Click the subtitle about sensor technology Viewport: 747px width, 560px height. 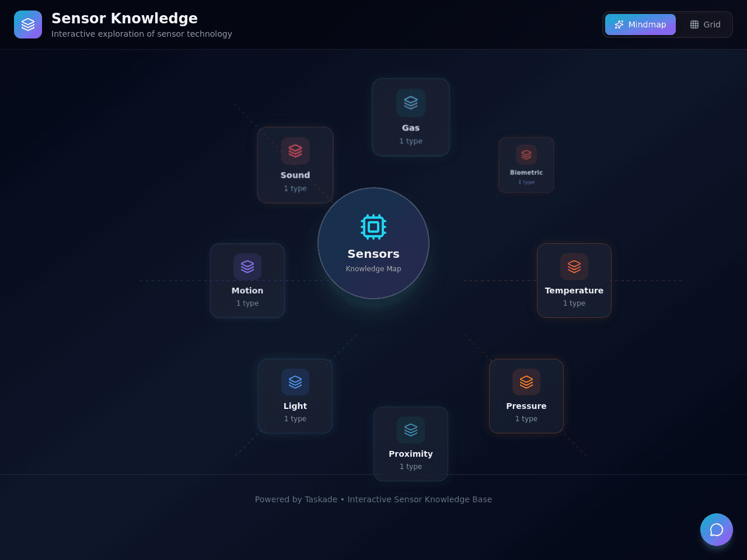point(142,34)
